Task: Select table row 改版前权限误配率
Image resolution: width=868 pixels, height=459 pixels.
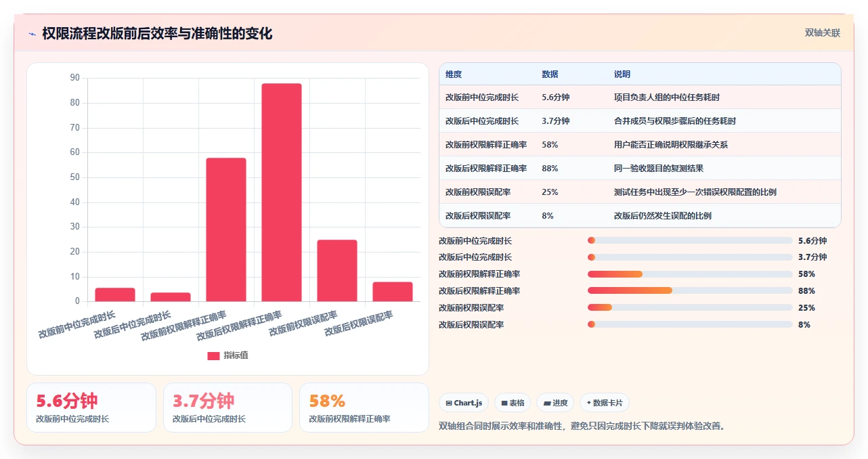Action: [x=640, y=192]
